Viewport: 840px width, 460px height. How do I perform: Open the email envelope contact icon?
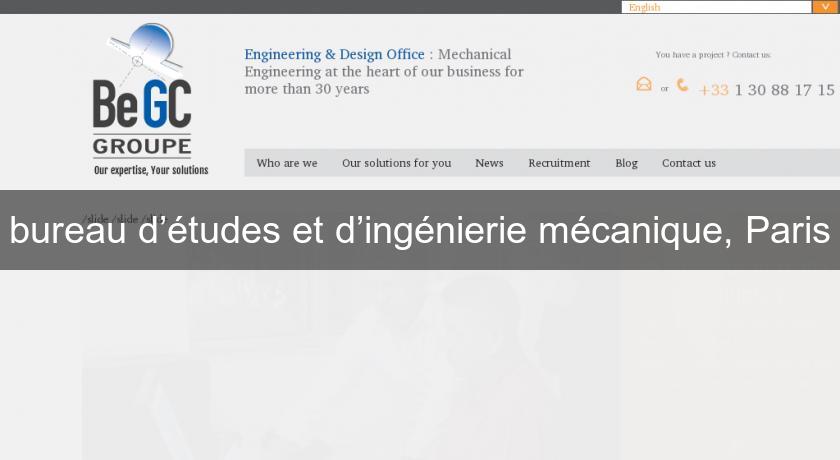pyautogui.click(x=644, y=84)
